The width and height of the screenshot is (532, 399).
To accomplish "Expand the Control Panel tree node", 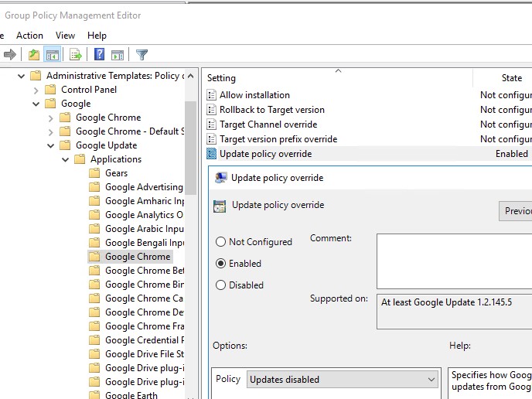I will [36, 90].
